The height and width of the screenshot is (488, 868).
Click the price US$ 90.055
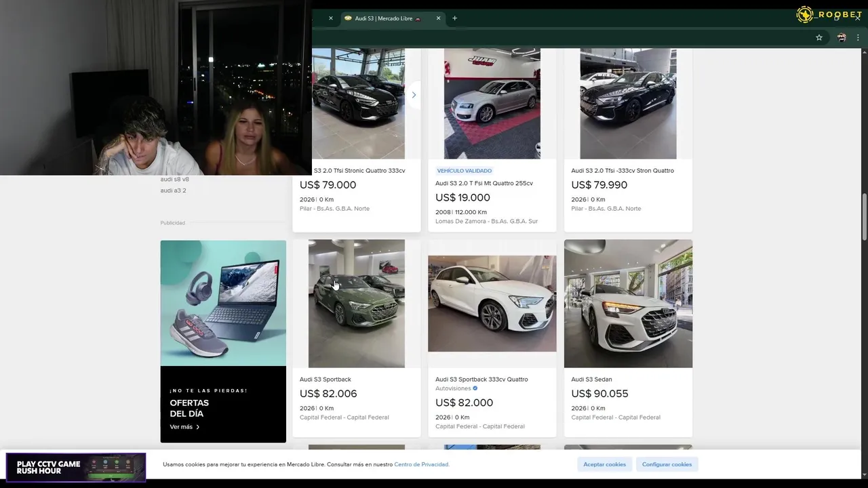599,394
